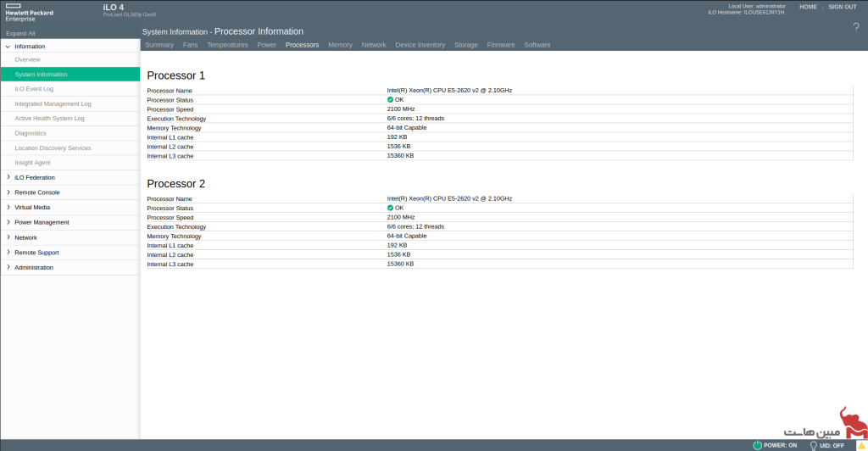
Task: Click the Hewlett Packard Enterprise logo
Action: (30, 12)
